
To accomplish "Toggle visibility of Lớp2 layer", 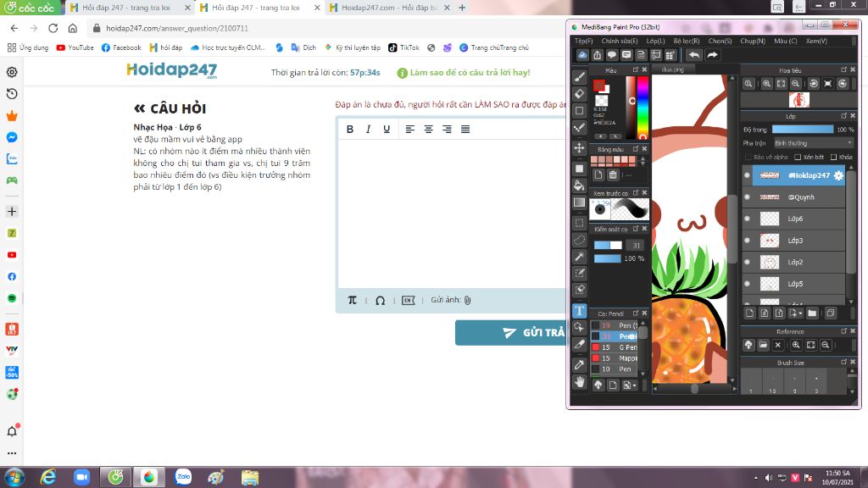I will [748, 262].
